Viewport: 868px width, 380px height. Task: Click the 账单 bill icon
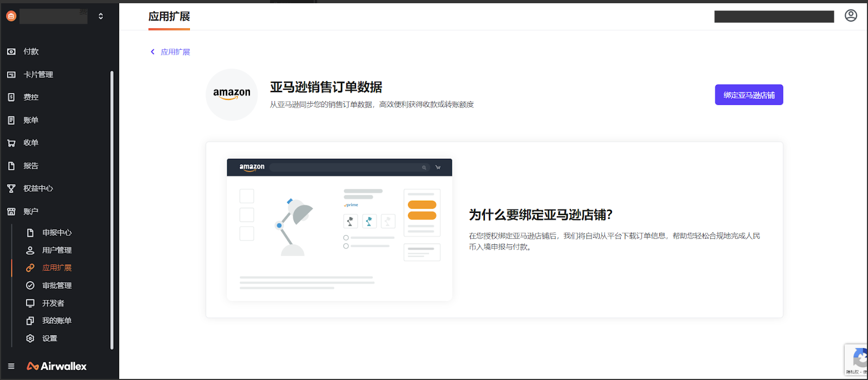point(11,120)
